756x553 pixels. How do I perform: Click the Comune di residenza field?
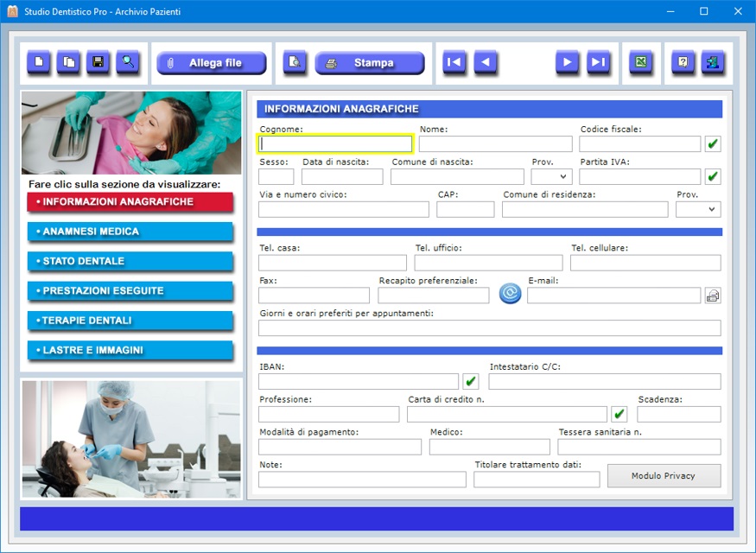585,209
